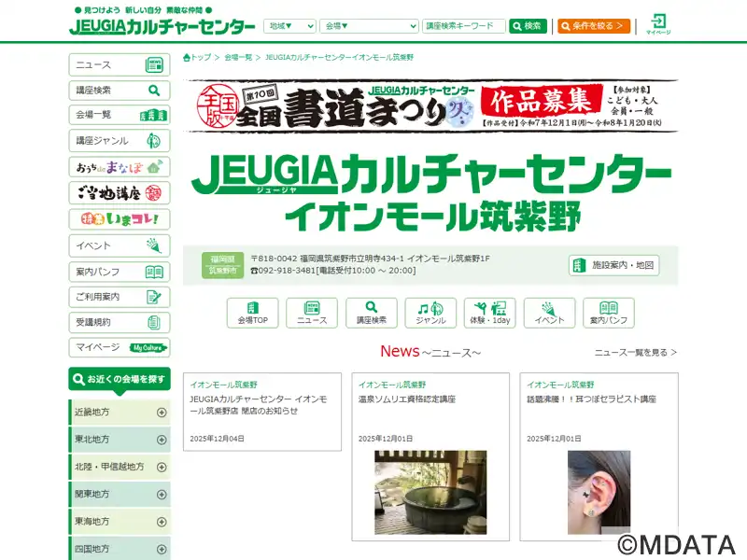Click the large JEUGIA イオンモール筑紫野 logo
Image resolution: width=747 pixels, height=560 pixels.
pos(430,192)
